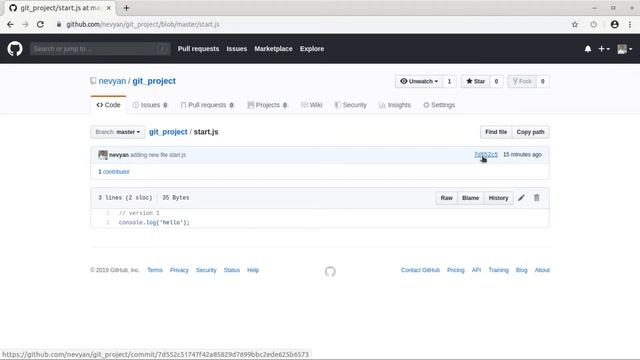Select the Settings tab

439,105
